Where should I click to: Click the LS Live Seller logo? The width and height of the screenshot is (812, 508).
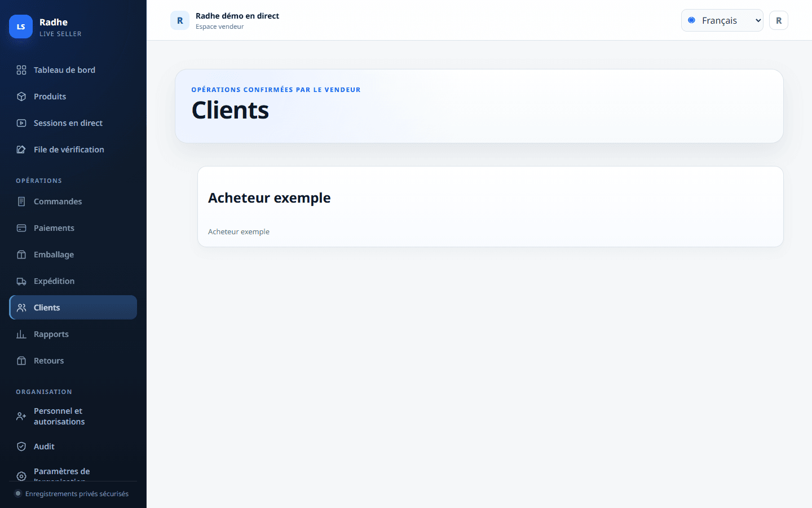point(21,27)
